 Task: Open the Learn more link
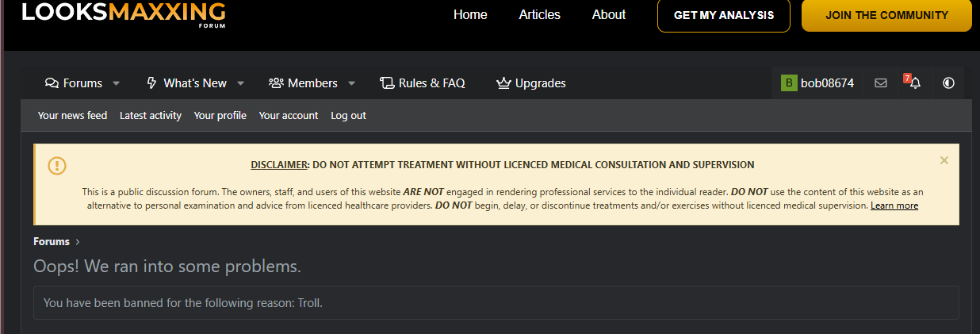(894, 205)
